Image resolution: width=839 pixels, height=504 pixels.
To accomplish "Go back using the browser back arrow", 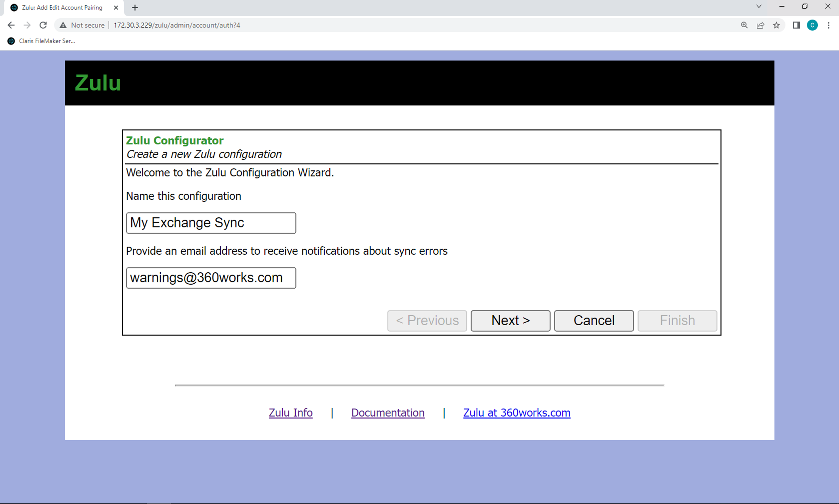I will (11, 25).
